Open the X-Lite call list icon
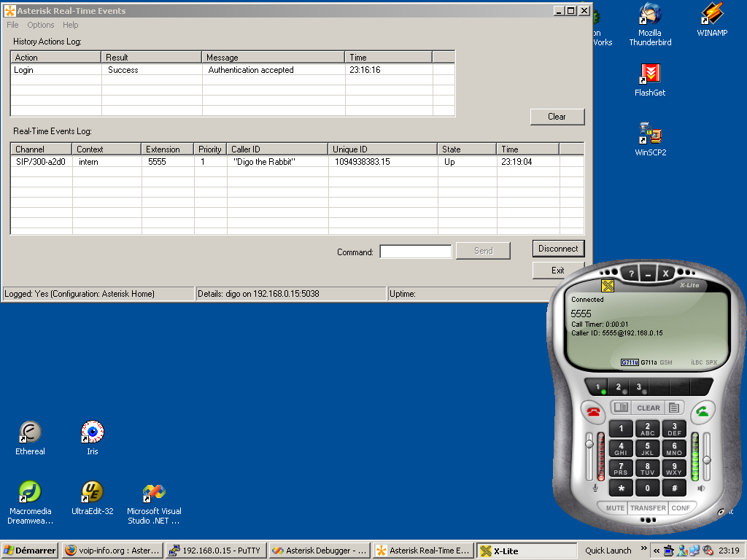747x560 pixels. point(673,408)
